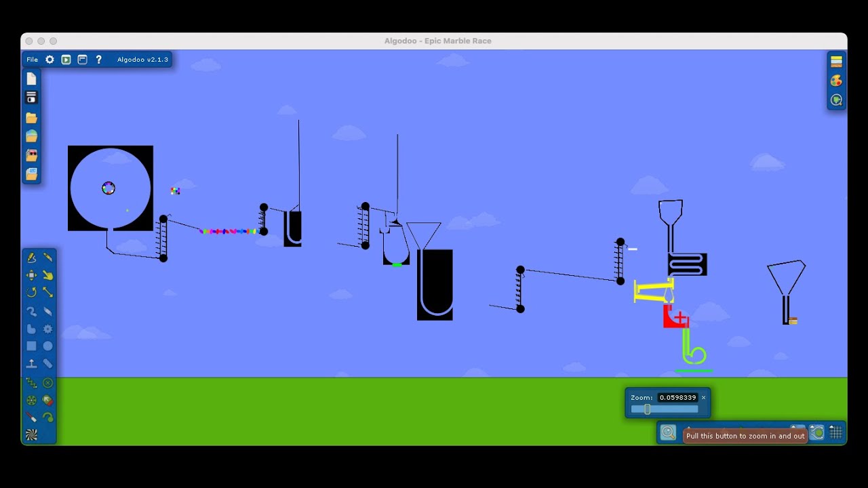Click the Zoom value input field

point(677,398)
